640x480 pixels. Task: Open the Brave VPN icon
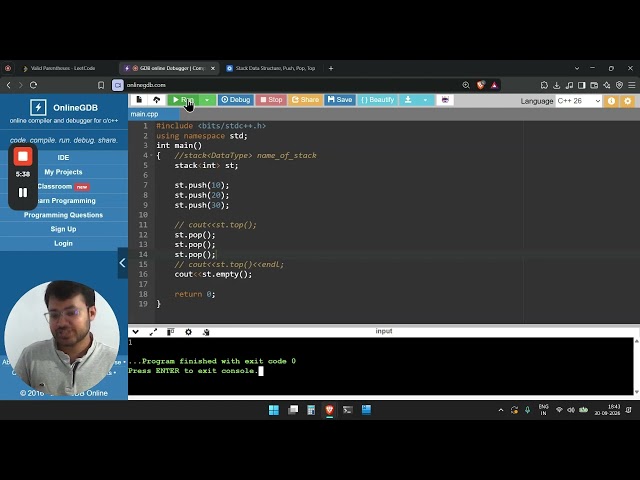[x=620, y=85]
